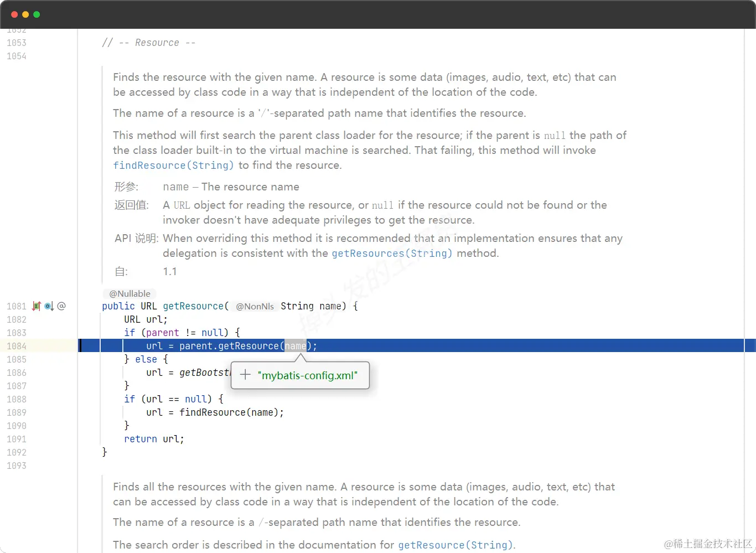Click the highlighted "name" argument on line 1084
756x553 pixels.
click(x=296, y=346)
